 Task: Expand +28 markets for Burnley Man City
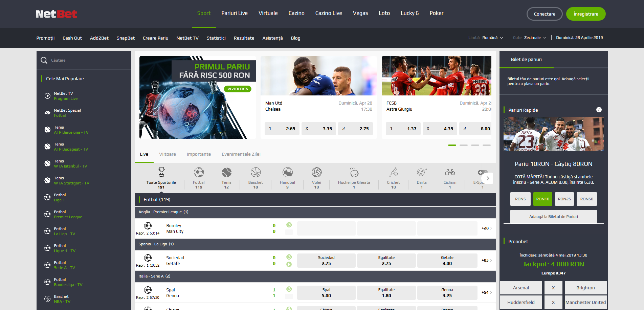point(487,228)
